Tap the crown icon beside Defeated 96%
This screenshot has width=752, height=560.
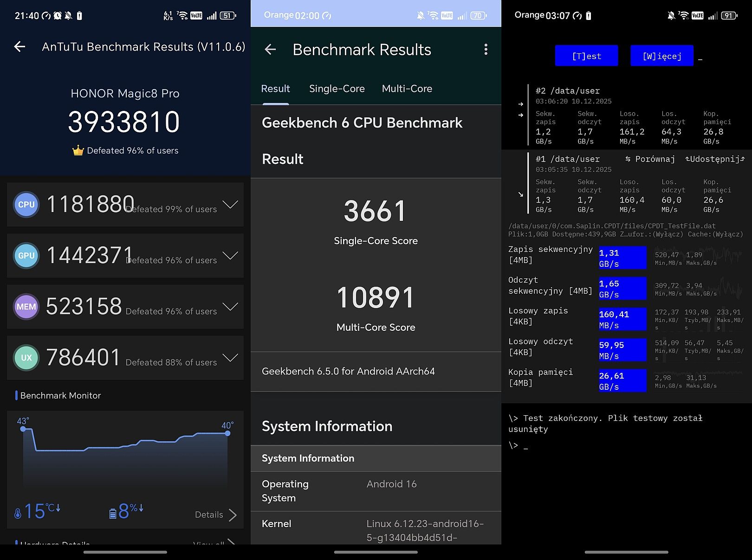click(x=78, y=150)
